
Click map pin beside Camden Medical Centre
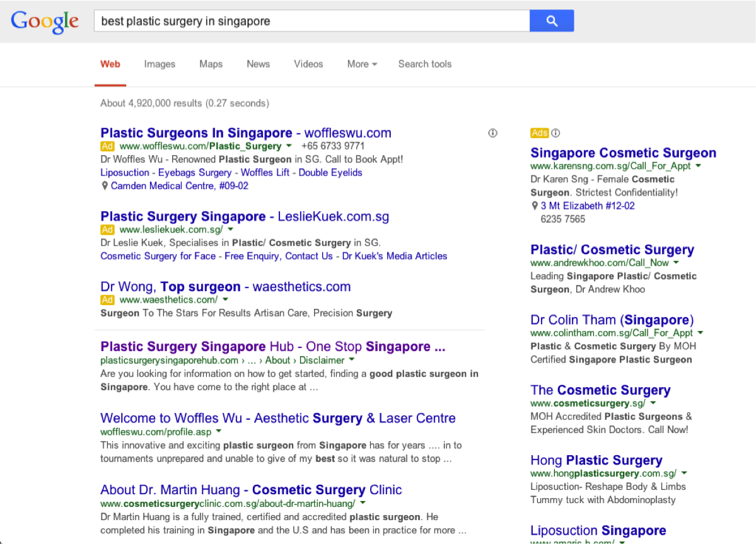pyautogui.click(x=104, y=186)
